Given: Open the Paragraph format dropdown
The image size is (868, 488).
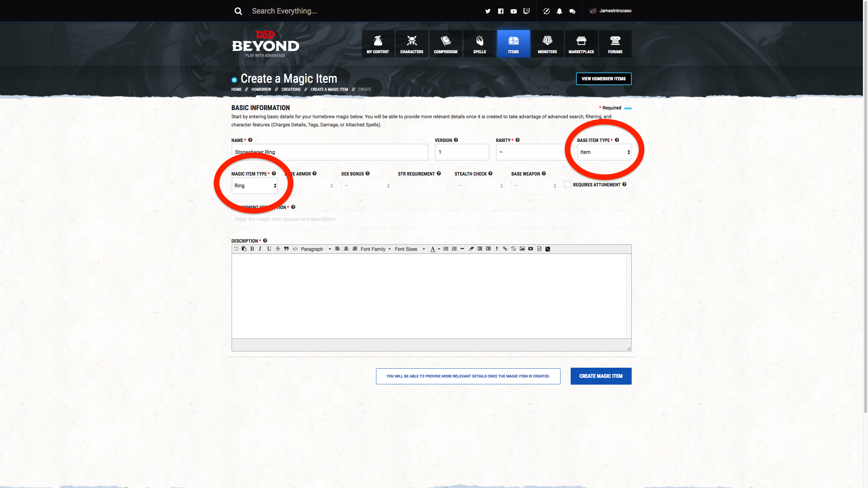Looking at the screenshot, I should (x=316, y=249).
